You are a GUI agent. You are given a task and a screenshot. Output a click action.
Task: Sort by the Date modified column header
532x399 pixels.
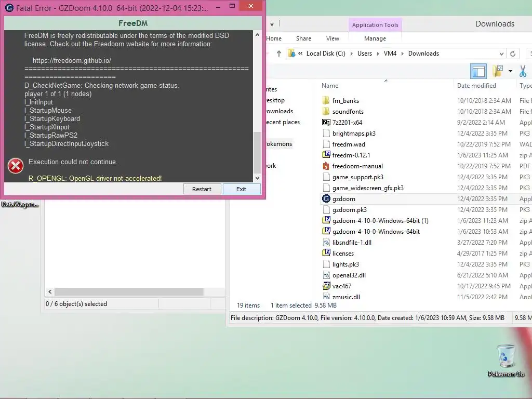(x=476, y=86)
